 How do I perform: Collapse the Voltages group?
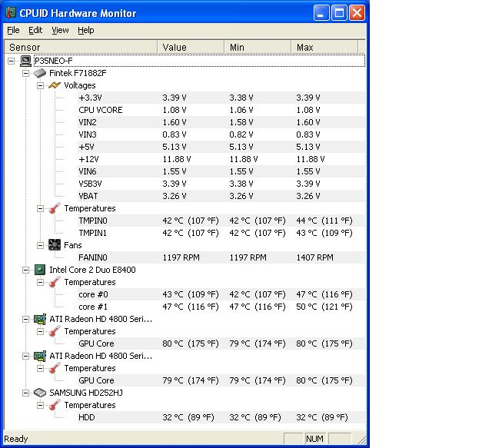(41, 85)
